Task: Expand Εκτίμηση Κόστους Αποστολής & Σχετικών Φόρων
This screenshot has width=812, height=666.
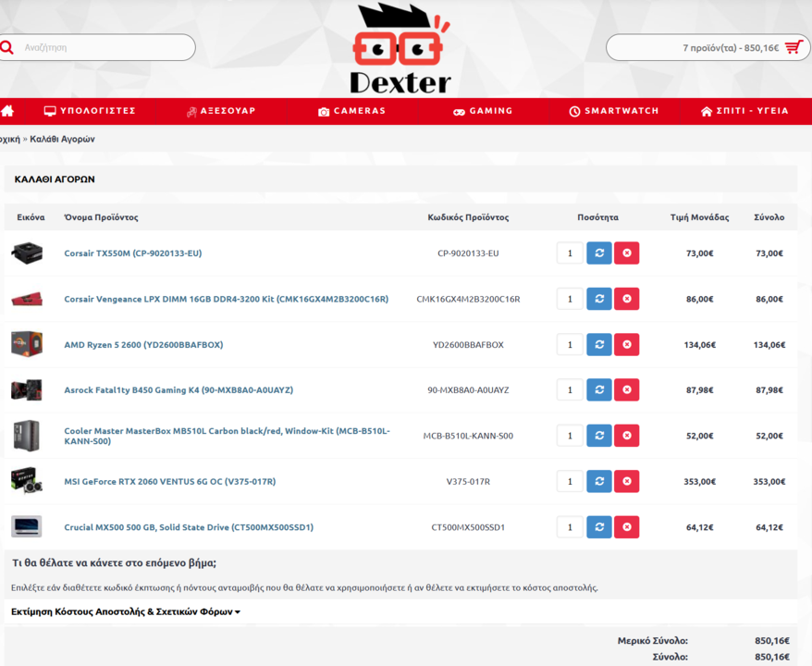Action: point(126,611)
